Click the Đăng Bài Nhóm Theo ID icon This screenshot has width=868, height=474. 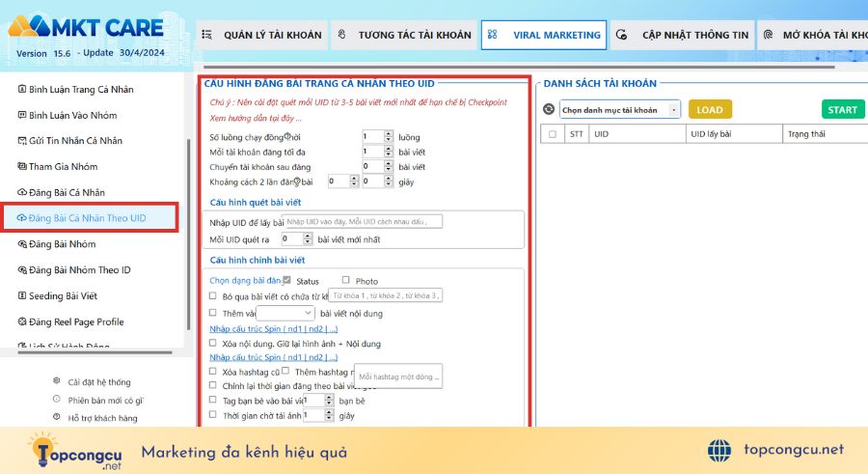point(22,270)
